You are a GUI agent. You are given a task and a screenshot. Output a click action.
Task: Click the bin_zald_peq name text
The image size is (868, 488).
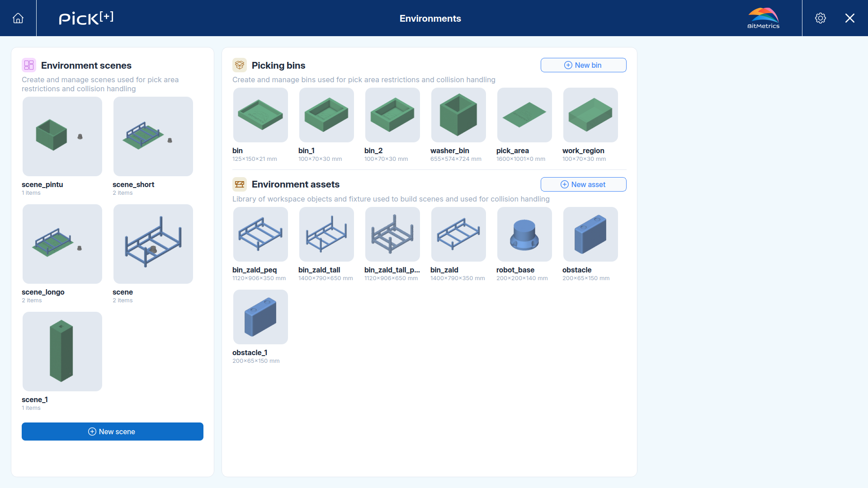click(255, 270)
